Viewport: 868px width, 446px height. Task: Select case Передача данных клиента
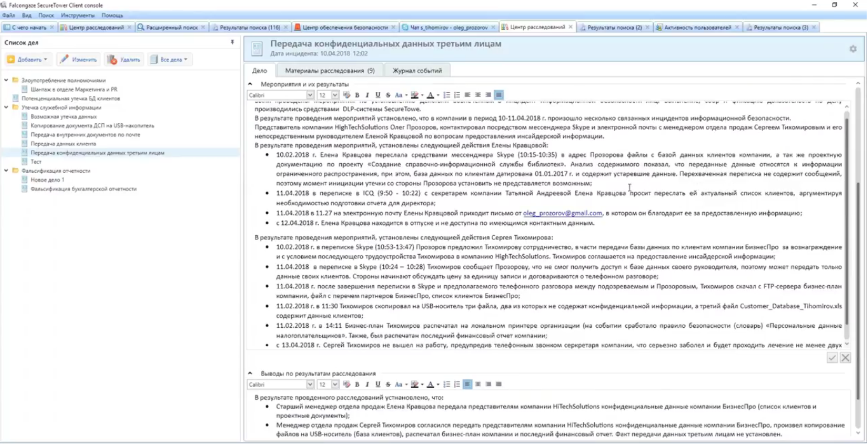coord(63,144)
